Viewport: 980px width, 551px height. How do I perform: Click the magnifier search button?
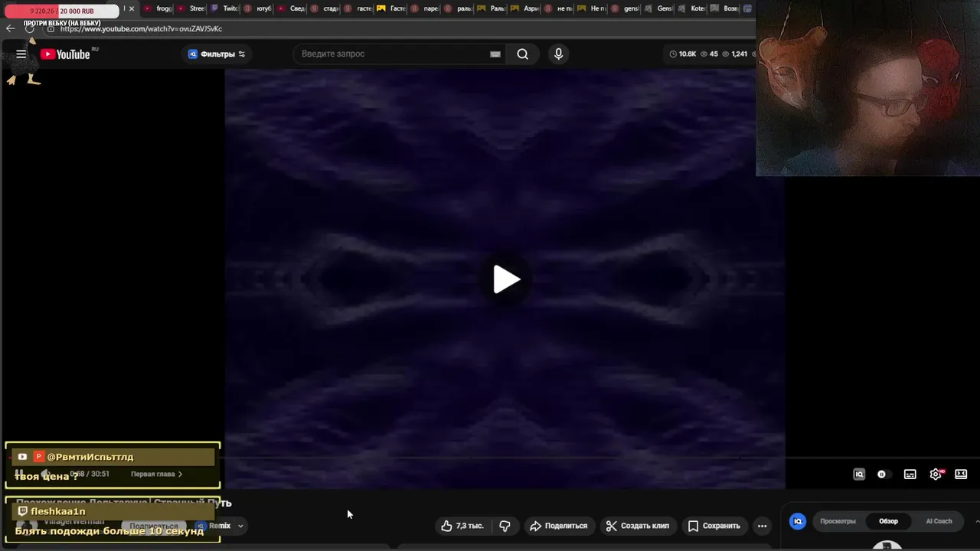(522, 54)
